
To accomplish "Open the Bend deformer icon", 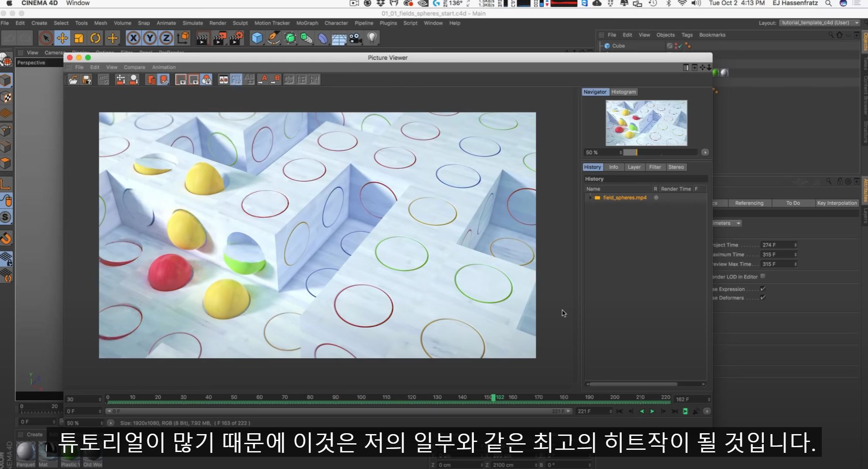I will tap(323, 38).
